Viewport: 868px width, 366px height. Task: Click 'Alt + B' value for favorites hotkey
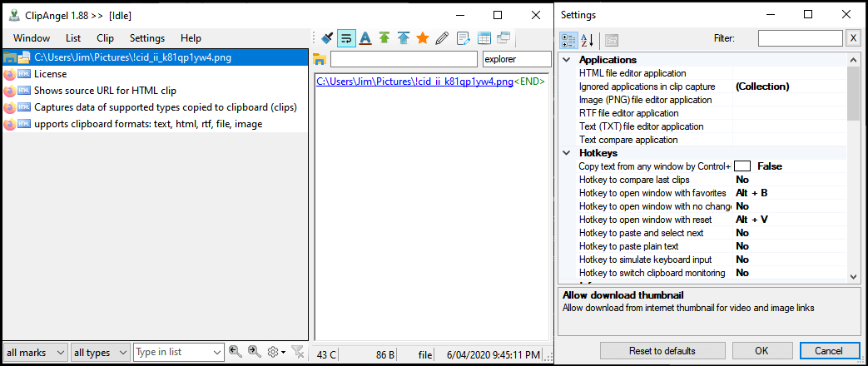coord(751,193)
